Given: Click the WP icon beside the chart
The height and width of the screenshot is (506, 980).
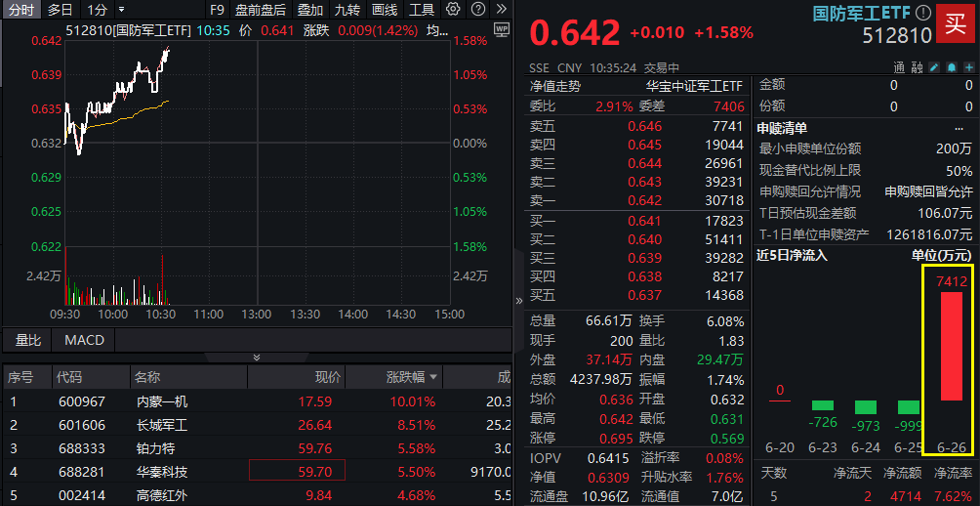Looking at the screenshot, I should coord(502,30).
